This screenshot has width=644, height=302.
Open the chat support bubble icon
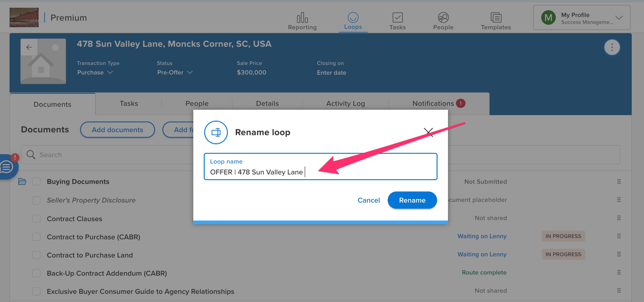[8, 167]
